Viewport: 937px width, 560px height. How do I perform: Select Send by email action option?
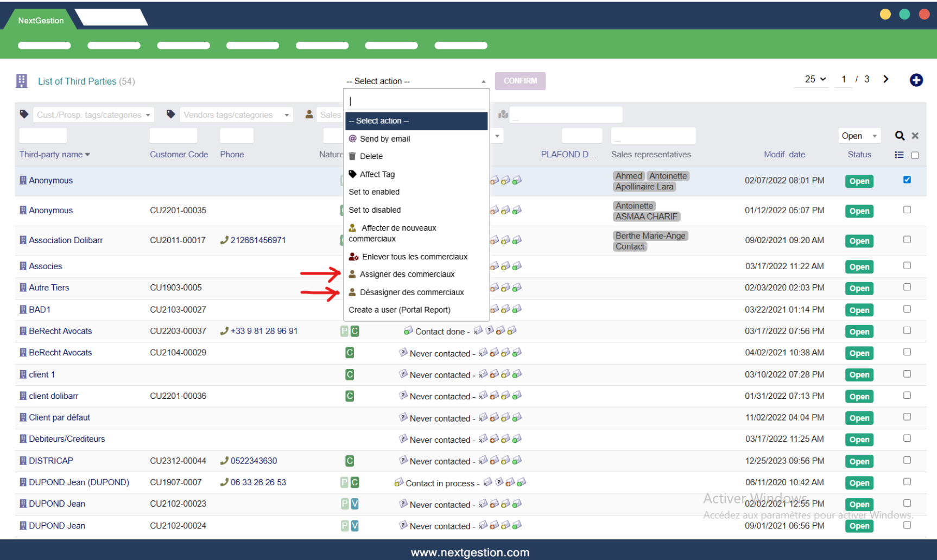[x=384, y=139]
